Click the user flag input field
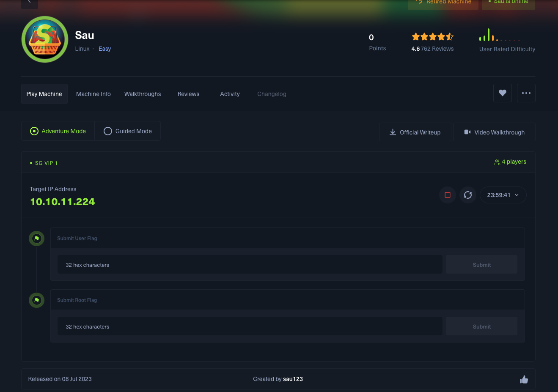558x392 pixels. tap(250, 265)
